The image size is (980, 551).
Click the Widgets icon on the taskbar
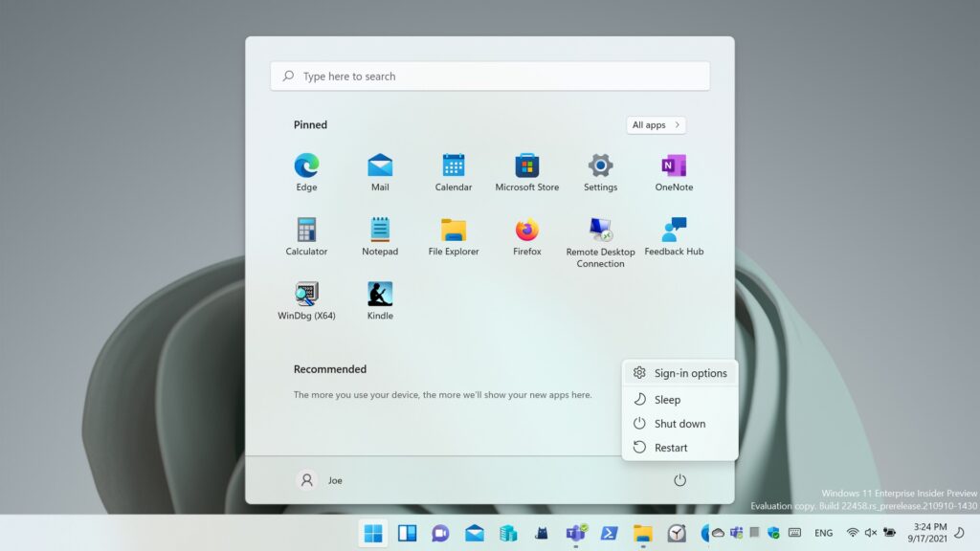(x=407, y=533)
